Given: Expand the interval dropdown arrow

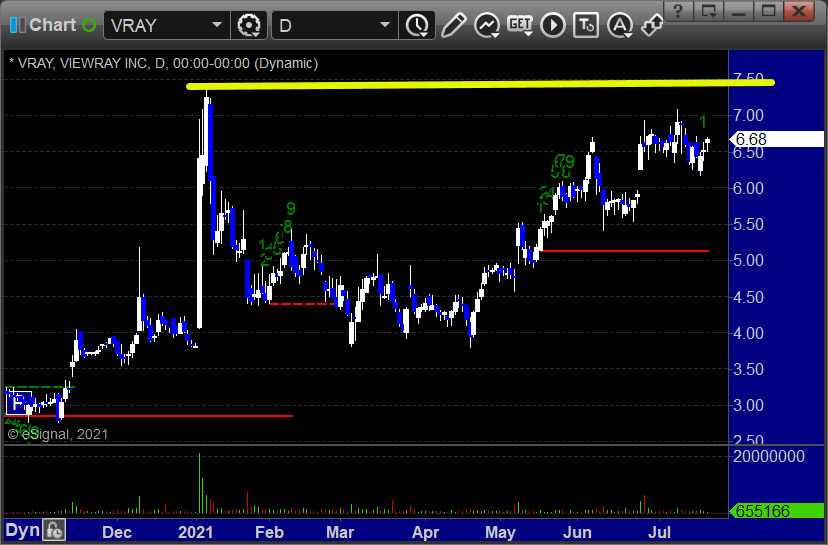Looking at the screenshot, I should tap(385, 25).
